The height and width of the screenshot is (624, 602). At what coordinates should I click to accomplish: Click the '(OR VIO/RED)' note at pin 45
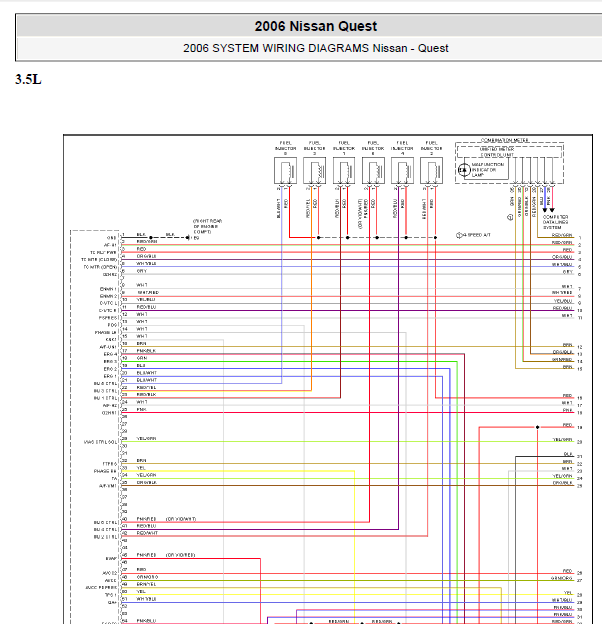180,555
